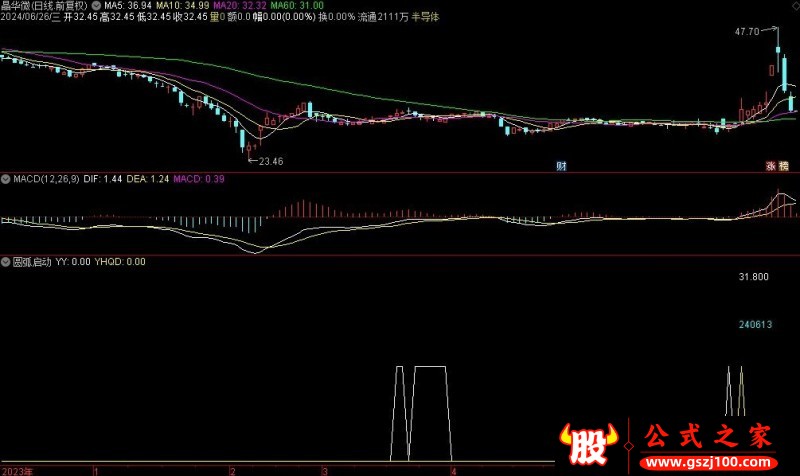This screenshot has width=800, height=476.
Task: Click the month 2 tick on the time axis
Action: [233, 471]
